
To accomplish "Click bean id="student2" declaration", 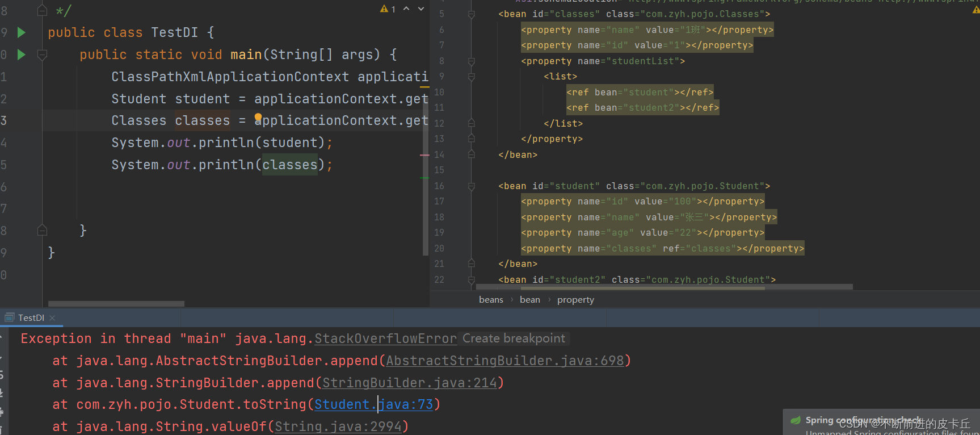I will tap(637, 279).
